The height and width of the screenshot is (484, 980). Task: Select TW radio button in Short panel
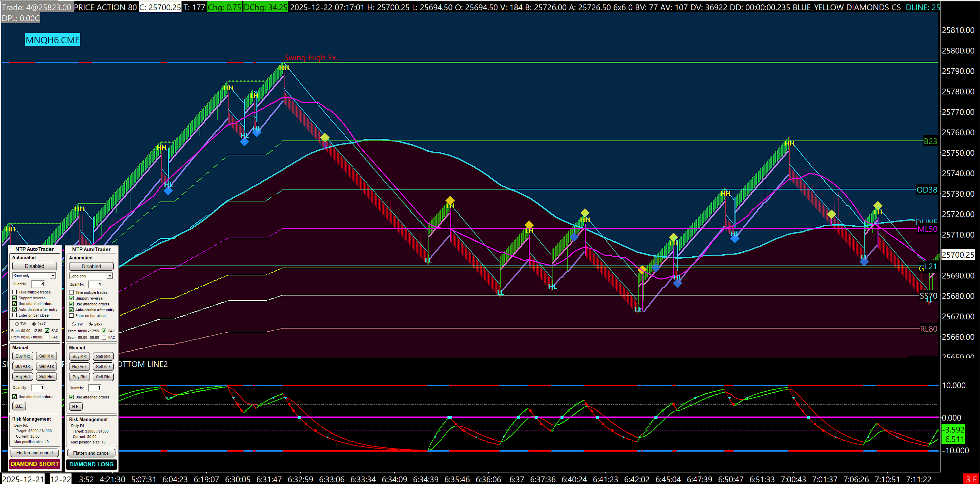17,324
